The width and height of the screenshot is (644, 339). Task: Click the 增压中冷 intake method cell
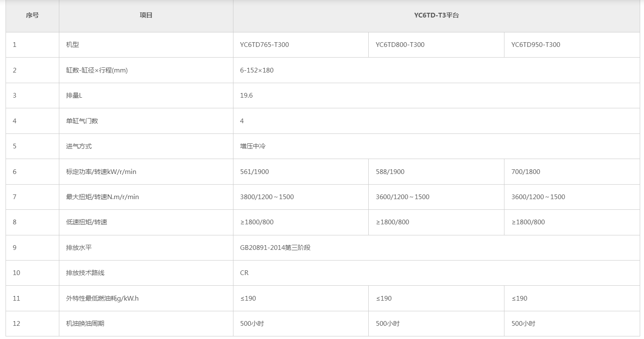point(253,146)
